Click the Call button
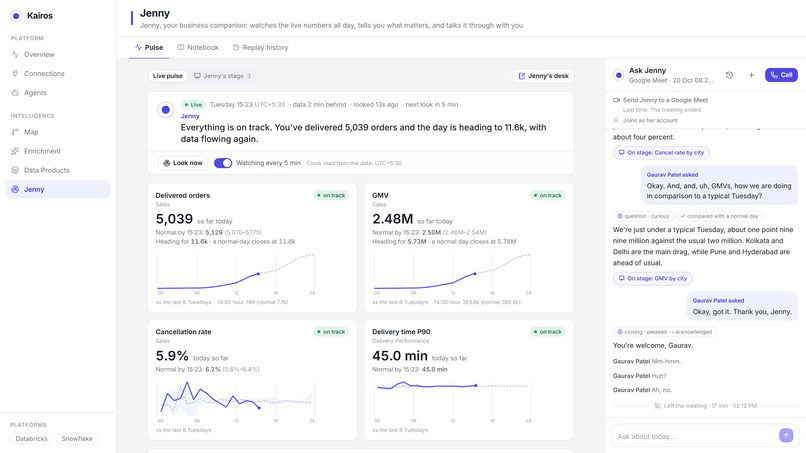This screenshot has width=806, height=453. click(x=781, y=75)
